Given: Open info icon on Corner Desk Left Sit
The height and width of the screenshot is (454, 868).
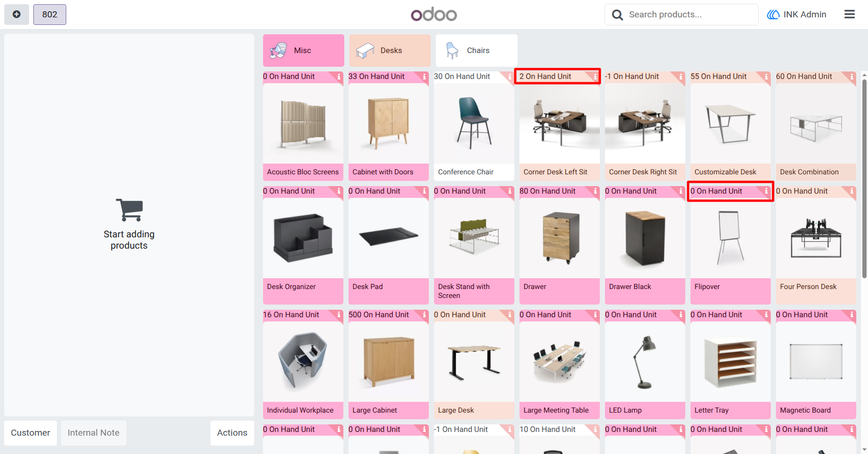Looking at the screenshot, I should coord(595,76).
